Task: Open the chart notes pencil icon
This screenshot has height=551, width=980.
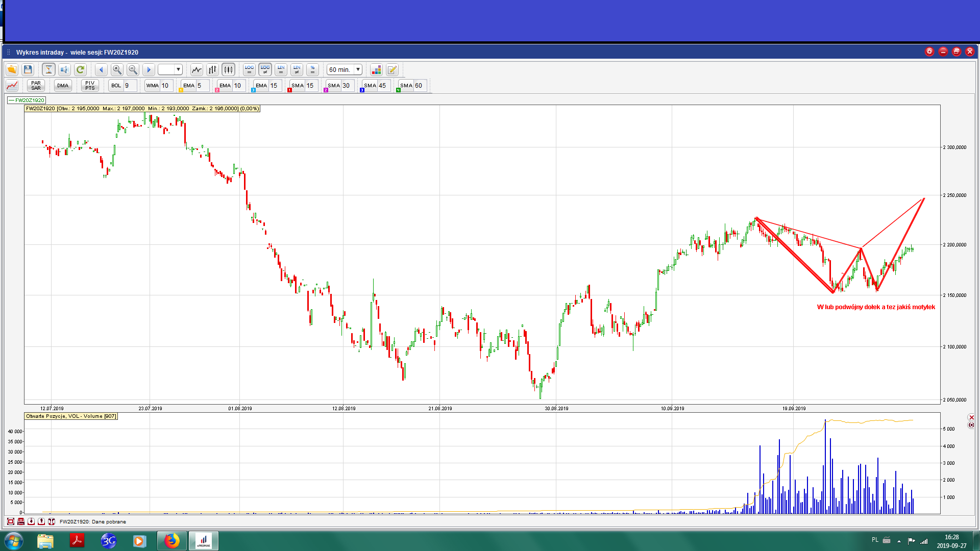Action: (x=392, y=69)
